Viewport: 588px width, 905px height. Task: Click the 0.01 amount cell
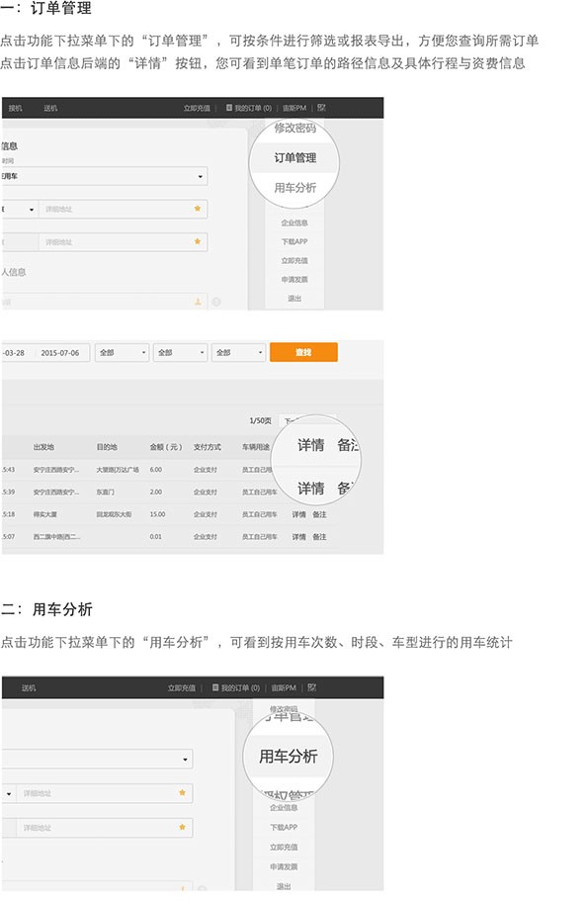[156, 537]
